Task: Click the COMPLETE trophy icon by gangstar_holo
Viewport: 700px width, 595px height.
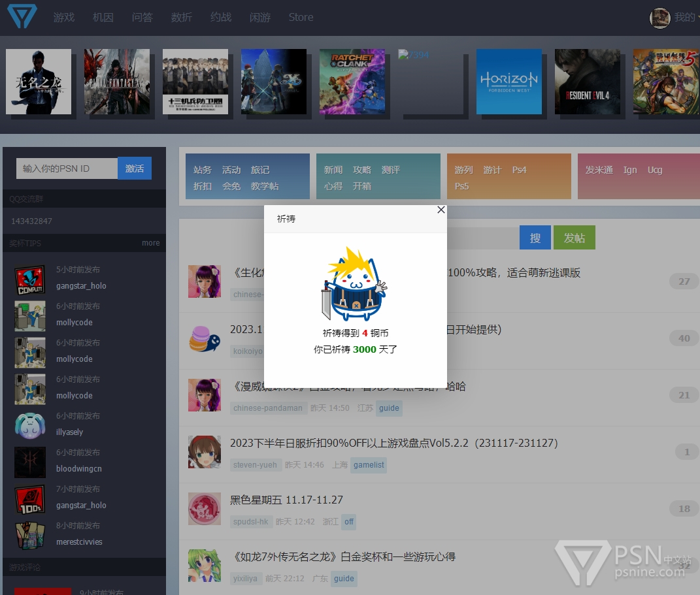Action: (30, 281)
